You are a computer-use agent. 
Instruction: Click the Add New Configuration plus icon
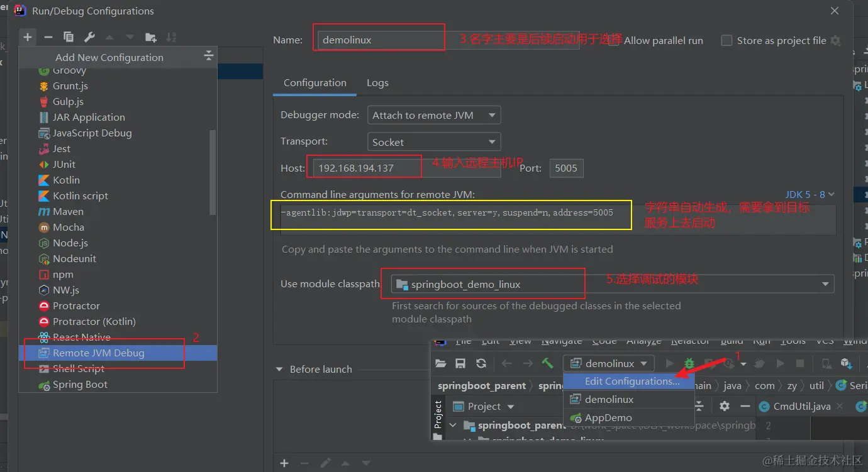(28, 37)
